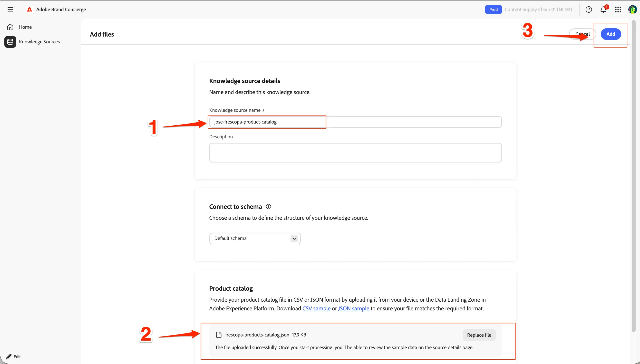Click the Edit label in the sidebar footer
640x364 pixels.
tap(17, 356)
